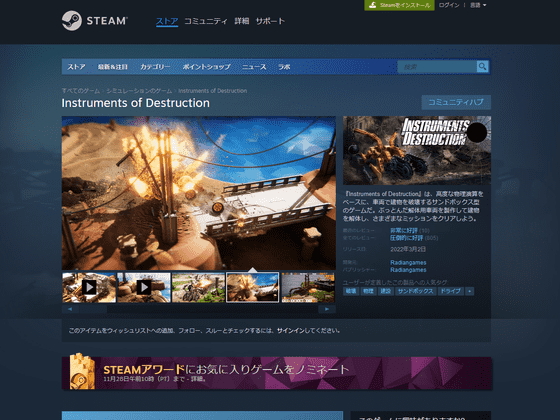
Task: Click the 2022年3月2日 release date text
Action: [408, 249]
